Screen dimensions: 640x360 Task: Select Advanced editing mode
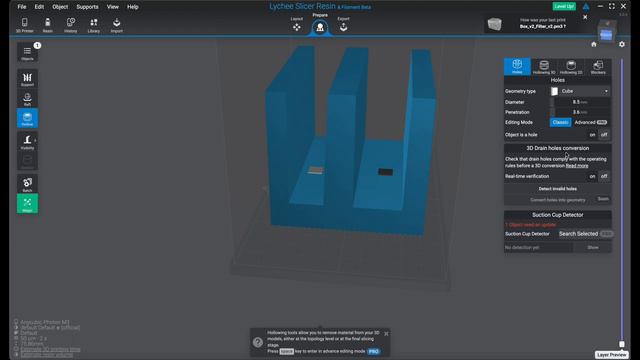[x=591, y=122]
